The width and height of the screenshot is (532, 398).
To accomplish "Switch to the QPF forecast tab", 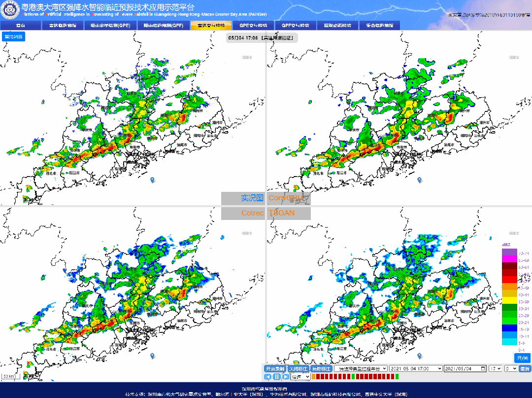I will tap(163, 26).
